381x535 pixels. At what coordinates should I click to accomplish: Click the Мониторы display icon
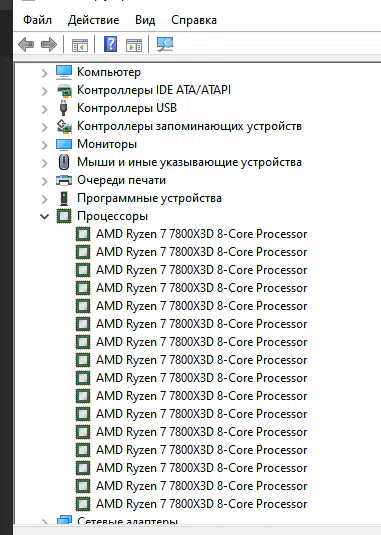tap(64, 144)
